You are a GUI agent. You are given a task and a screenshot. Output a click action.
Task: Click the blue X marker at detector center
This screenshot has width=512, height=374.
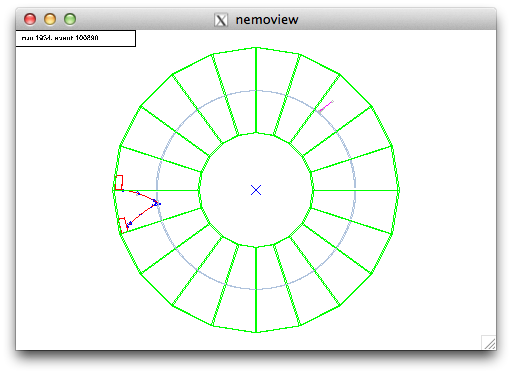(256, 190)
